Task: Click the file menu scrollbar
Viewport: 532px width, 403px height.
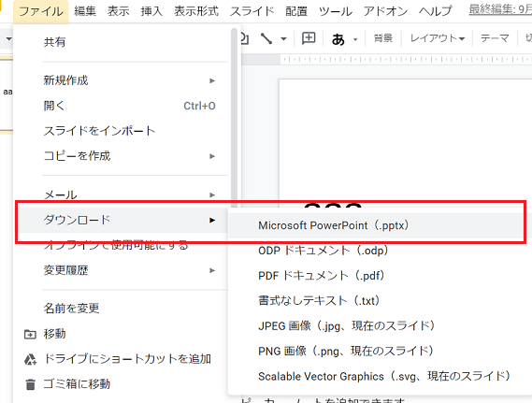Action: [x=234, y=119]
